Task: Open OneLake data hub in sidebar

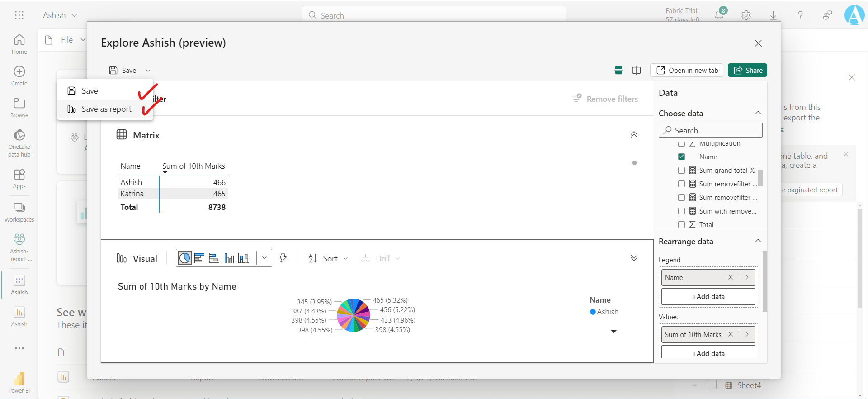Action: (19, 142)
